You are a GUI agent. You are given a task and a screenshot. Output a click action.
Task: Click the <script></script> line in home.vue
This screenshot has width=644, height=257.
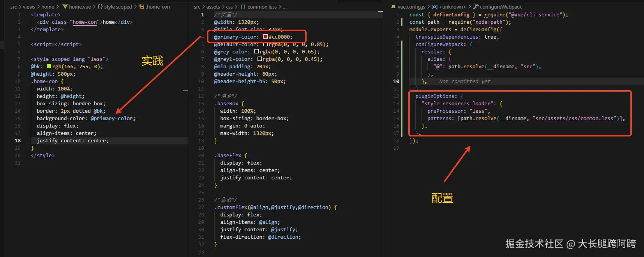click(x=56, y=44)
